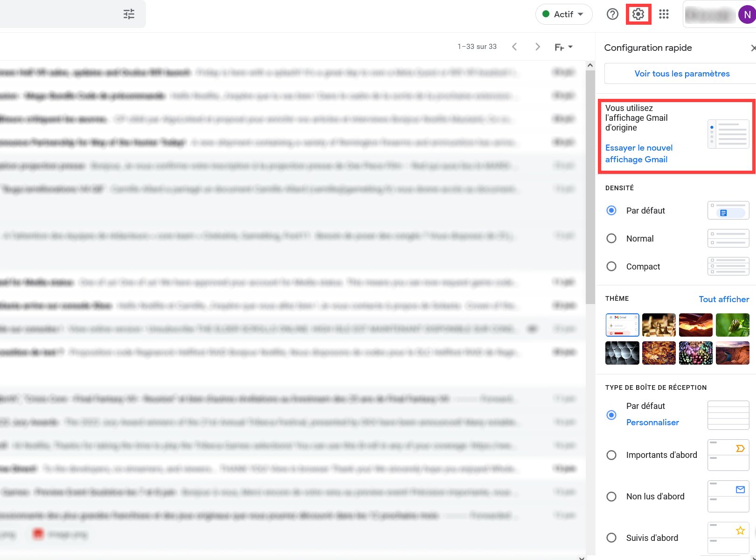Open the account avatar with letter N
The height and width of the screenshot is (560, 756).
click(747, 14)
